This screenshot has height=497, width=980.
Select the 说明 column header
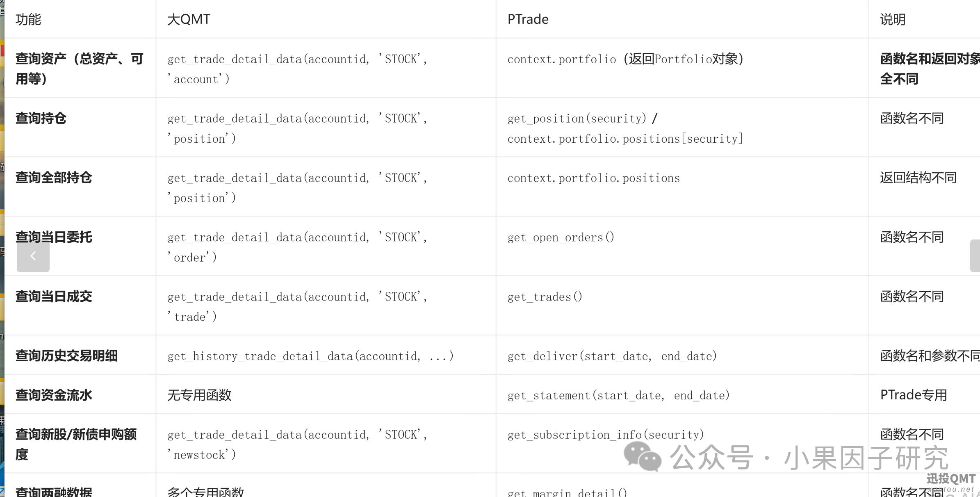click(893, 19)
